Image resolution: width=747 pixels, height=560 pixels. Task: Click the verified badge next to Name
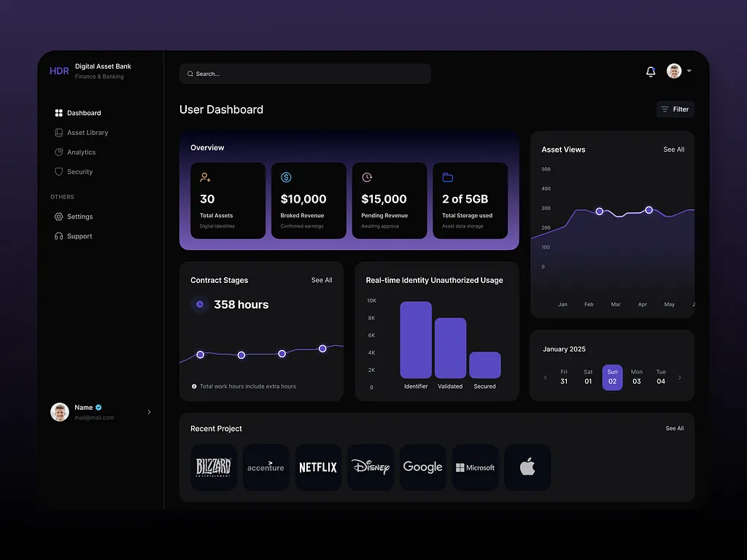(x=98, y=407)
